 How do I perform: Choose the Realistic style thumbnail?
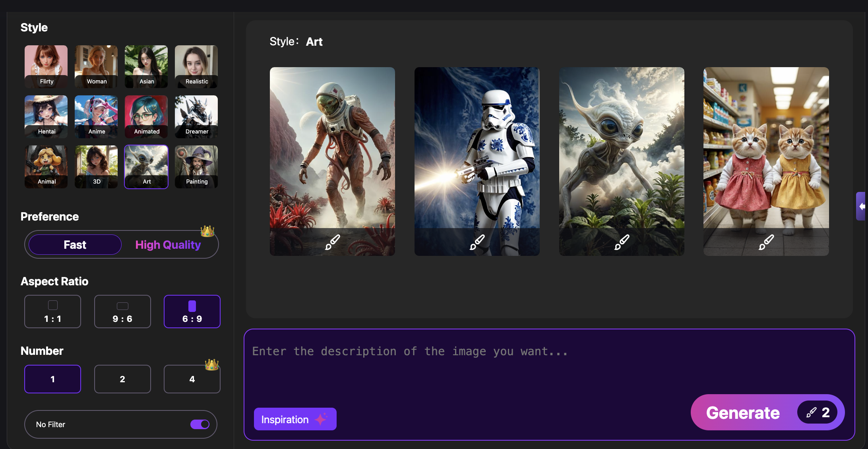[196, 66]
